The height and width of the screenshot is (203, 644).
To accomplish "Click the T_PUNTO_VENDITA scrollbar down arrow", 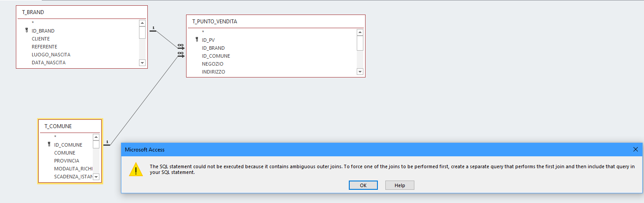I will point(360,71).
